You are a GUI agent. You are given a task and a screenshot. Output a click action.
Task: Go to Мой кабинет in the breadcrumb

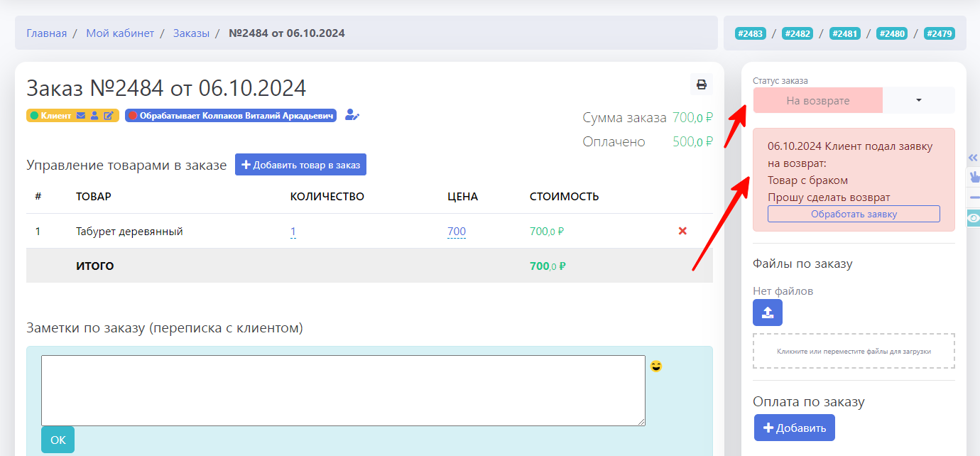[x=120, y=33]
